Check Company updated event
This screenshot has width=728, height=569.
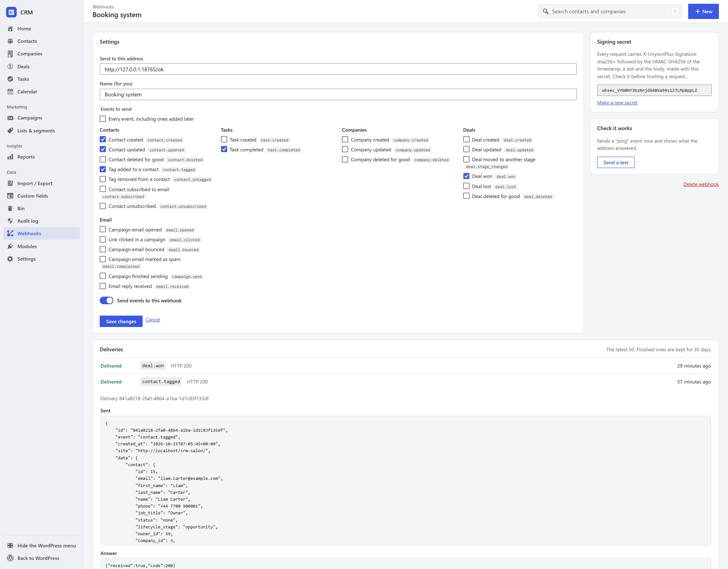(x=345, y=149)
